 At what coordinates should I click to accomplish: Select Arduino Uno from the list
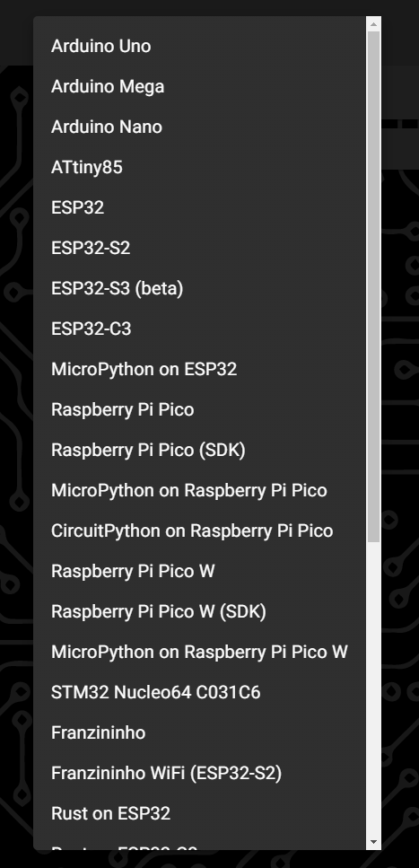pos(200,46)
